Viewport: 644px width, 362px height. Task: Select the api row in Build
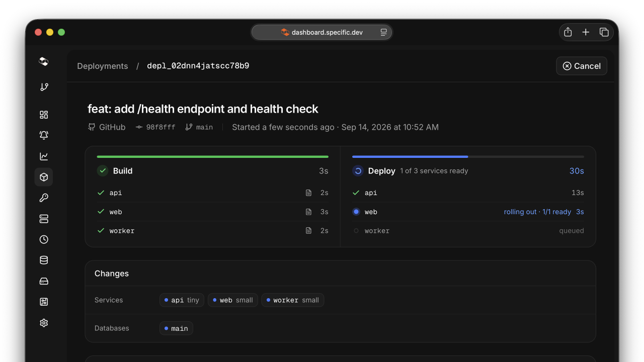(x=212, y=193)
